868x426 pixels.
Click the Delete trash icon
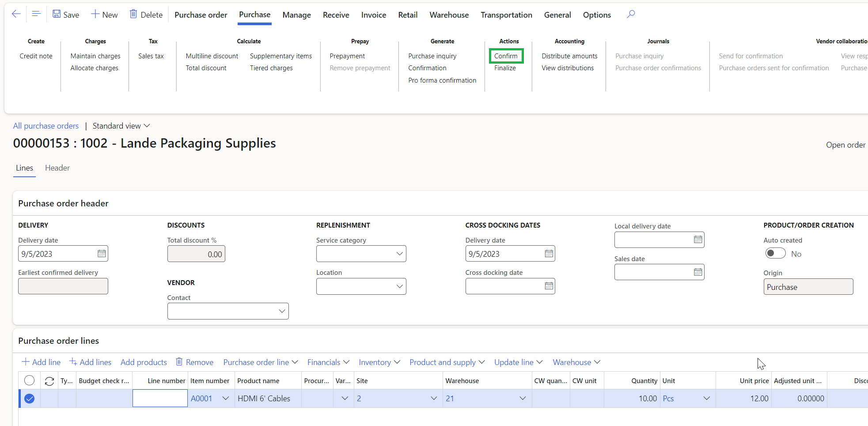(x=134, y=14)
